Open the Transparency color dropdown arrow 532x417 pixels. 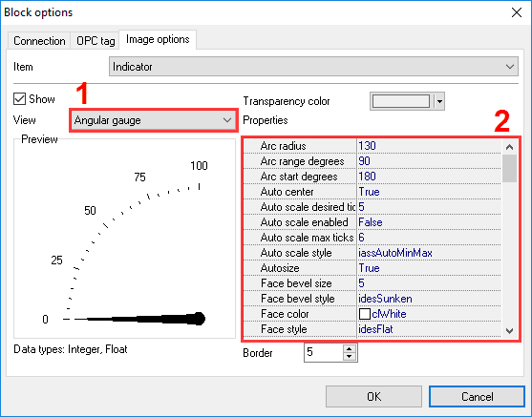439,101
